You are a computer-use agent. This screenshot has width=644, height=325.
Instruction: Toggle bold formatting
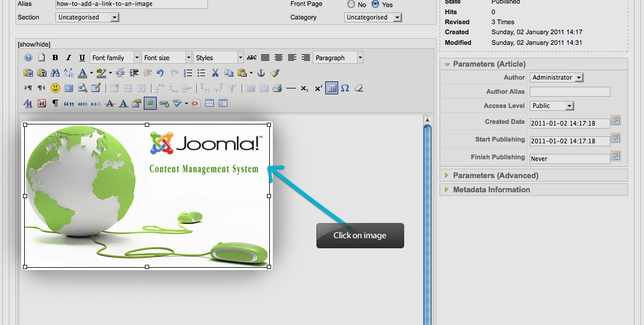pyautogui.click(x=55, y=58)
